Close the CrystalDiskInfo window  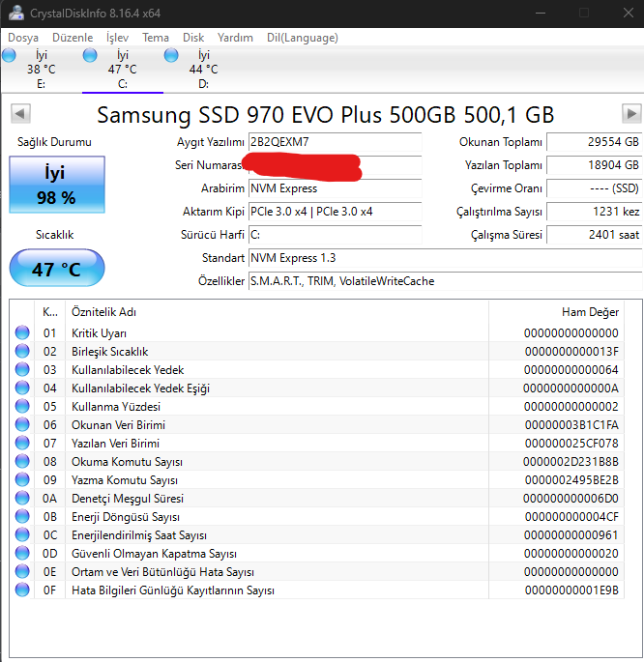[x=629, y=14]
